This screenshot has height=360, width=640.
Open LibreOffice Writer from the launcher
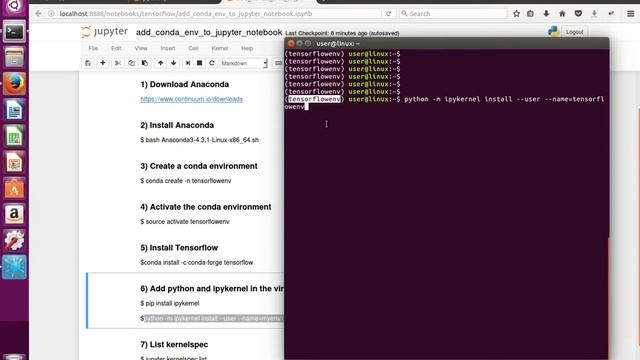click(x=14, y=110)
